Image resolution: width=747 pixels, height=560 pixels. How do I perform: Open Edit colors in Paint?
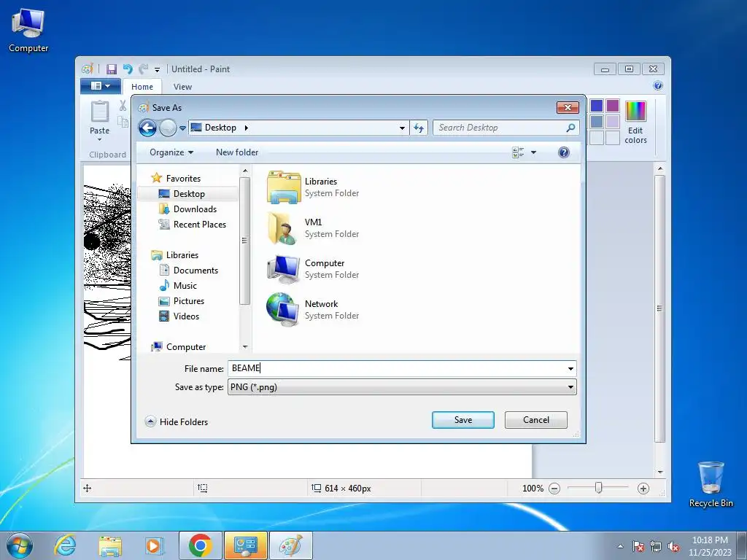pos(635,122)
